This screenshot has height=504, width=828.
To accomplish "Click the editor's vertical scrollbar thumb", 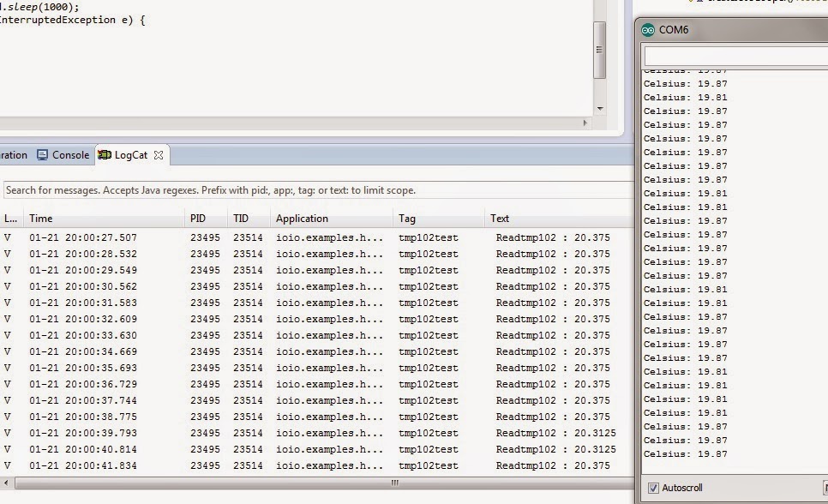I will pos(599,50).
